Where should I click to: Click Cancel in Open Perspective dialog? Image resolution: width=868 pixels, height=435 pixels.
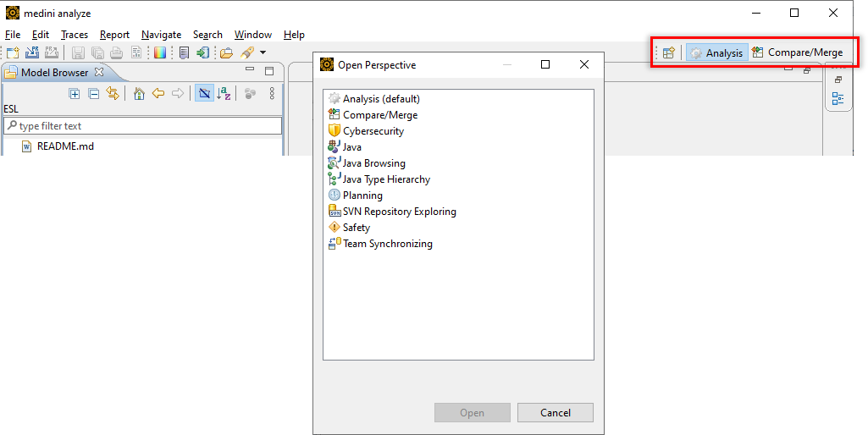(556, 412)
